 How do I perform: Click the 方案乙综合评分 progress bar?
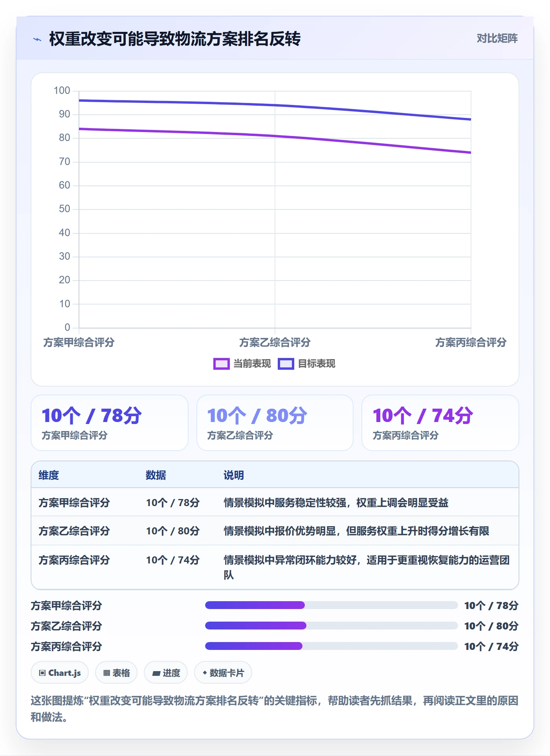point(331,626)
